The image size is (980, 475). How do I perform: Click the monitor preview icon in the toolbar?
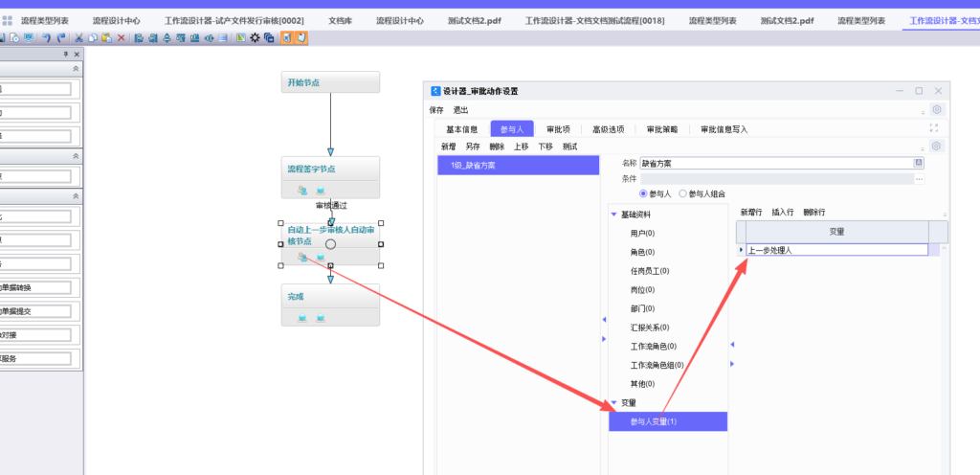point(29,38)
